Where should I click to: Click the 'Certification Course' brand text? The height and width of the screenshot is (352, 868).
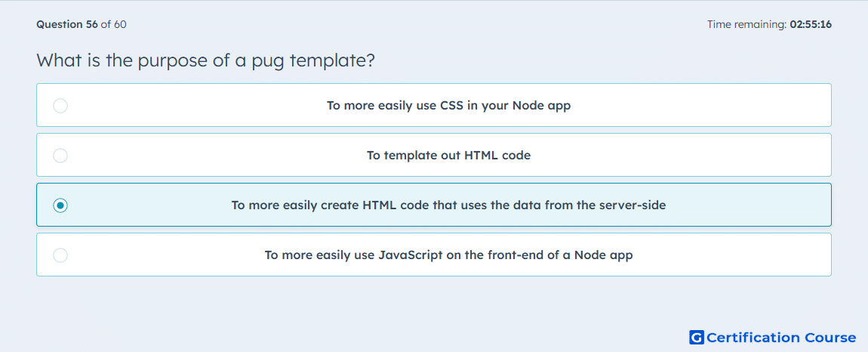point(781,338)
